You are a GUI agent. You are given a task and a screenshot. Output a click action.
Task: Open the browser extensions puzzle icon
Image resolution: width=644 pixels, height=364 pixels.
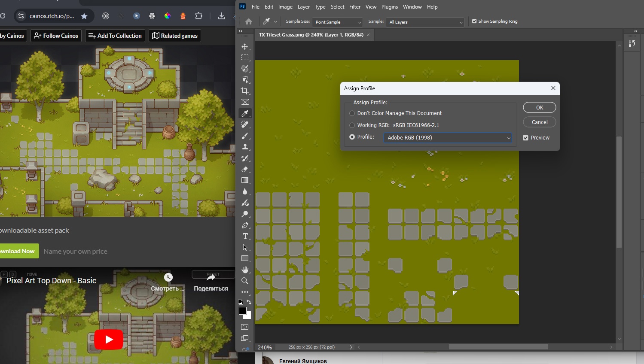coord(198,16)
